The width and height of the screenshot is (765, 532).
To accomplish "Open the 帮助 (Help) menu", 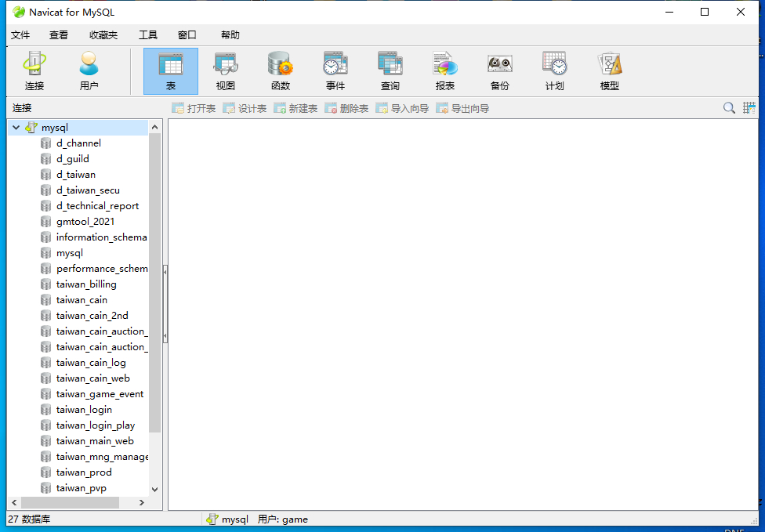I will coord(230,35).
